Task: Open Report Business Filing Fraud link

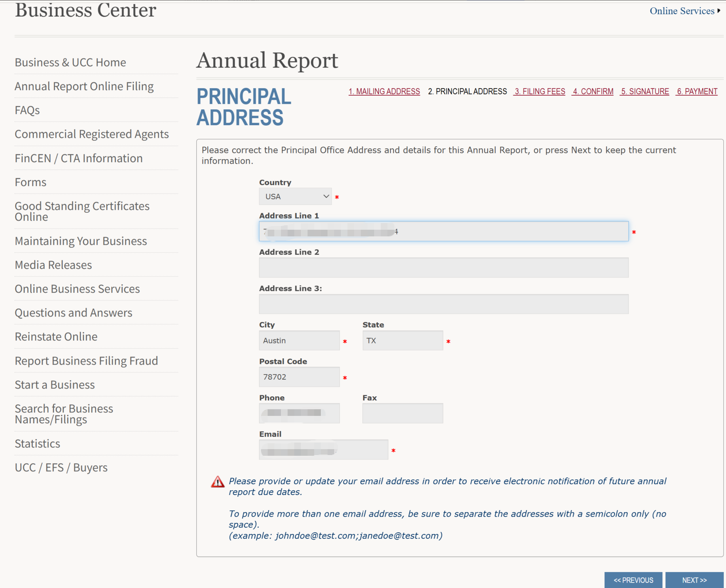Action: [x=86, y=361]
